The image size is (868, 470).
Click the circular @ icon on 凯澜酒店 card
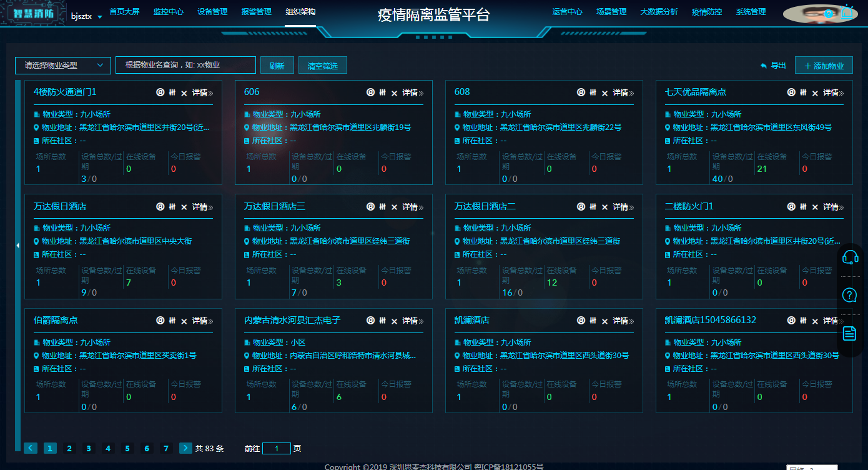(581, 321)
